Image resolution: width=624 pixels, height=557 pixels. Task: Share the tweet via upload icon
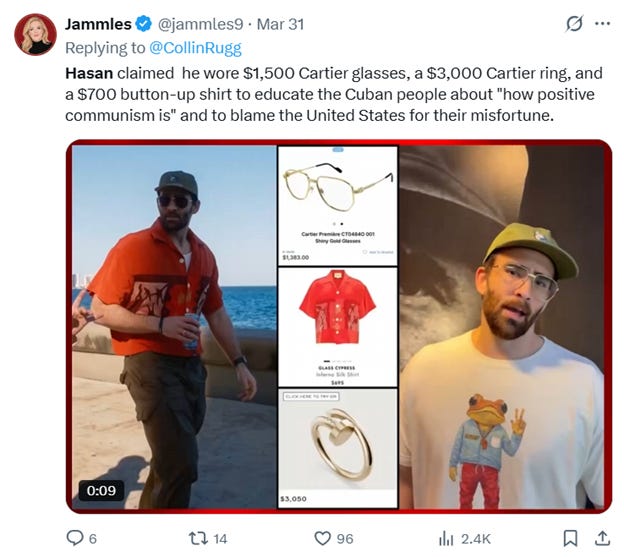pyautogui.click(x=603, y=538)
